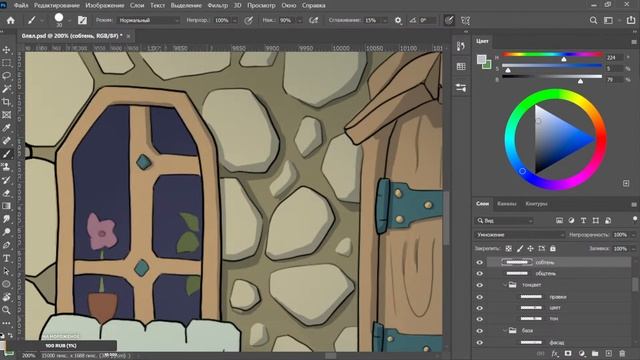Hide the база group
The image size is (640, 360).
480,331
